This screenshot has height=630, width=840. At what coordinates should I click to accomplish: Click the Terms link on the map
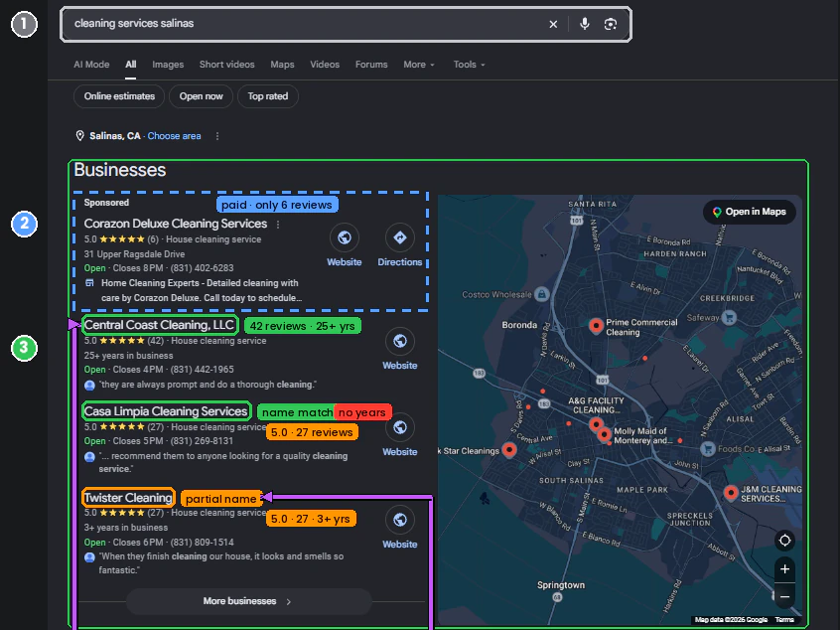(784, 620)
